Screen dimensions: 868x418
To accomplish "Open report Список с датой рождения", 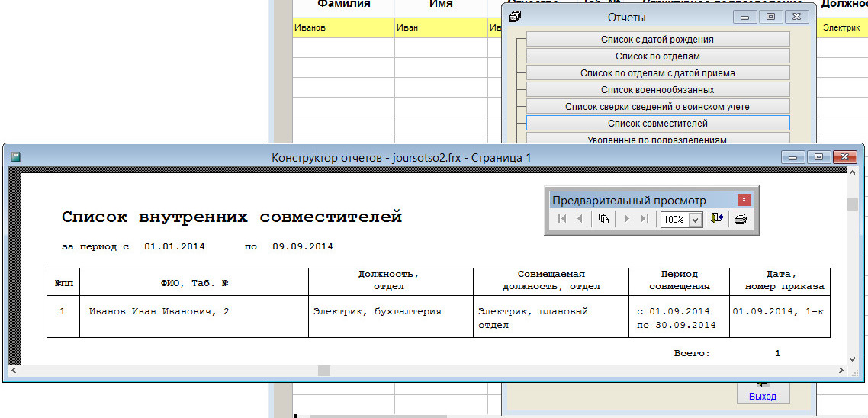I will [x=657, y=40].
